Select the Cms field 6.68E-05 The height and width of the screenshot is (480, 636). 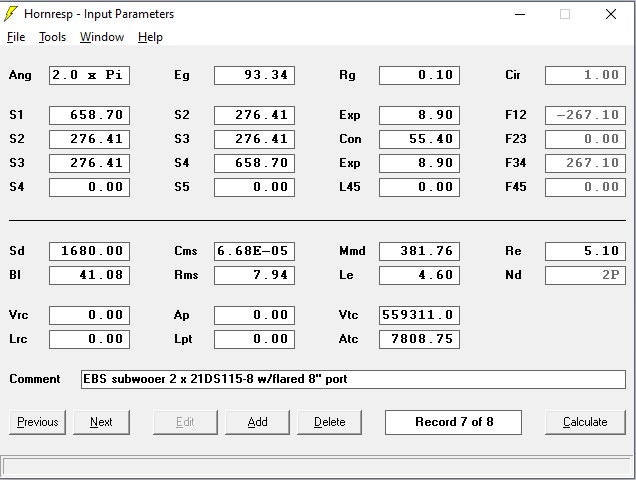coord(254,251)
